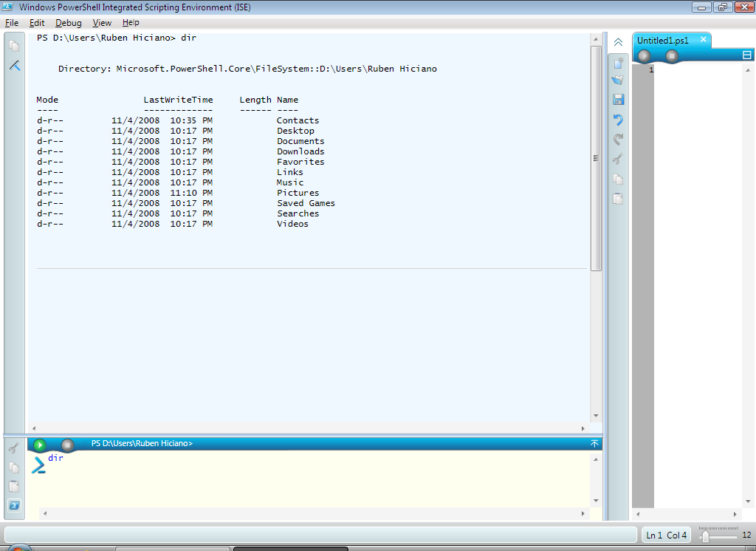Copy text using the command pane copy icon
Image resolution: width=756 pixels, height=551 pixels.
(x=14, y=468)
